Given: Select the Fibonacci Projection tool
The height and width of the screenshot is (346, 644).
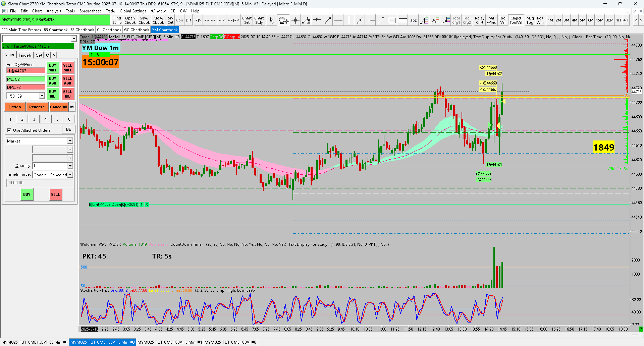Looking at the screenshot, I should click(435, 20).
